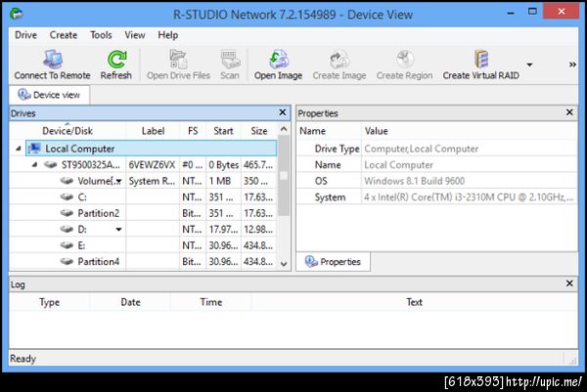
Task: Sort by Start column header
Action: tap(223, 131)
